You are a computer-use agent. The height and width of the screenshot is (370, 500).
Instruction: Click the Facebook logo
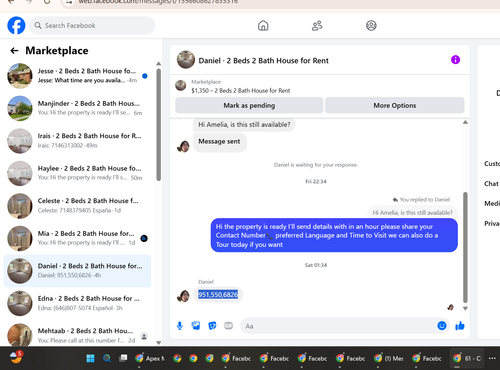(x=16, y=25)
